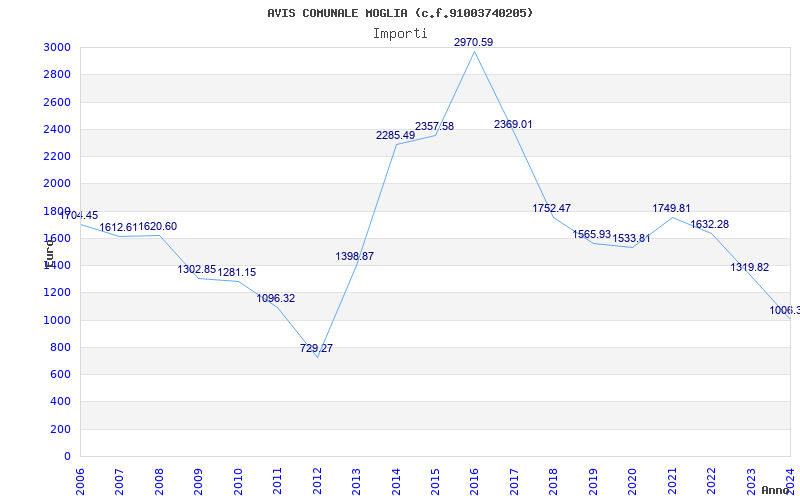This screenshot has width=800, height=500.
Task: Click the Euro y-axis title
Action: point(49,254)
